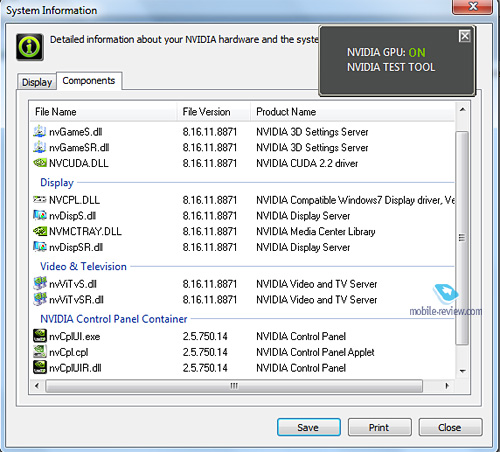
Task: Click the nvViTvSR.dll video icon
Action: pos(40,299)
